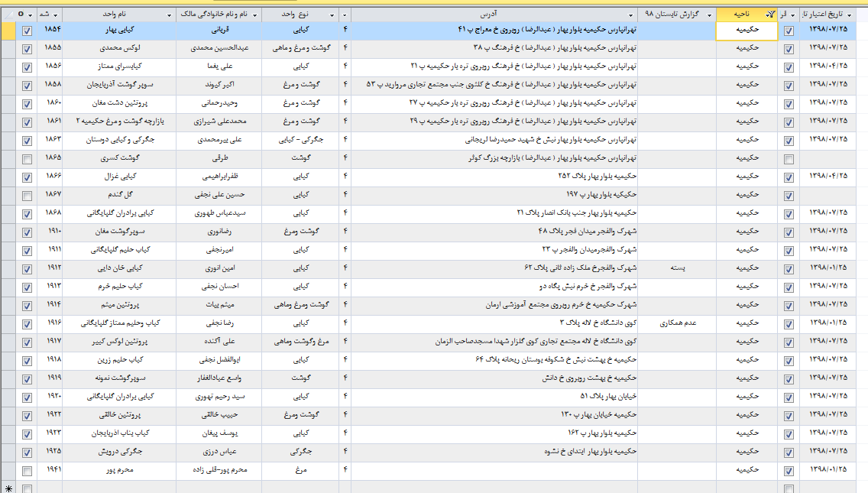The height and width of the screenshot is (493, 868).
Task: Click the address شهرک والفجر میدان فجر پلاک ۴۸
Action: coord(494,232)
